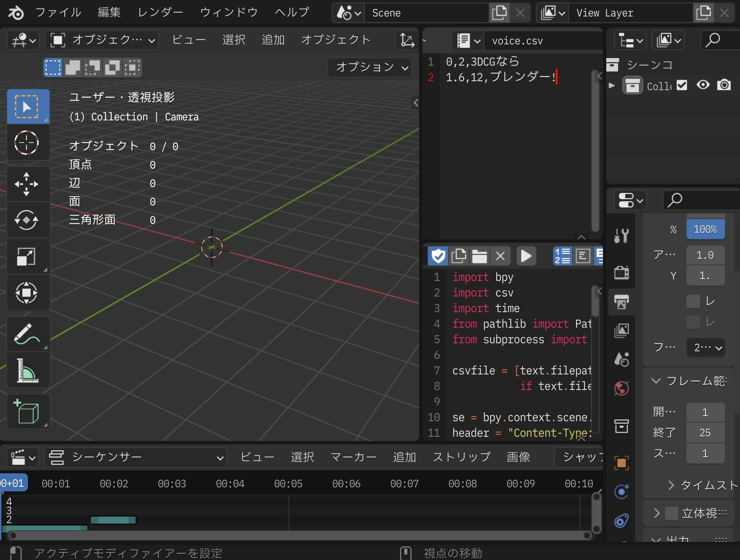Open the voice.csv text browse dropdown
Image resolution: width=740 pixels, height=560 pixels.
point(468,41)
